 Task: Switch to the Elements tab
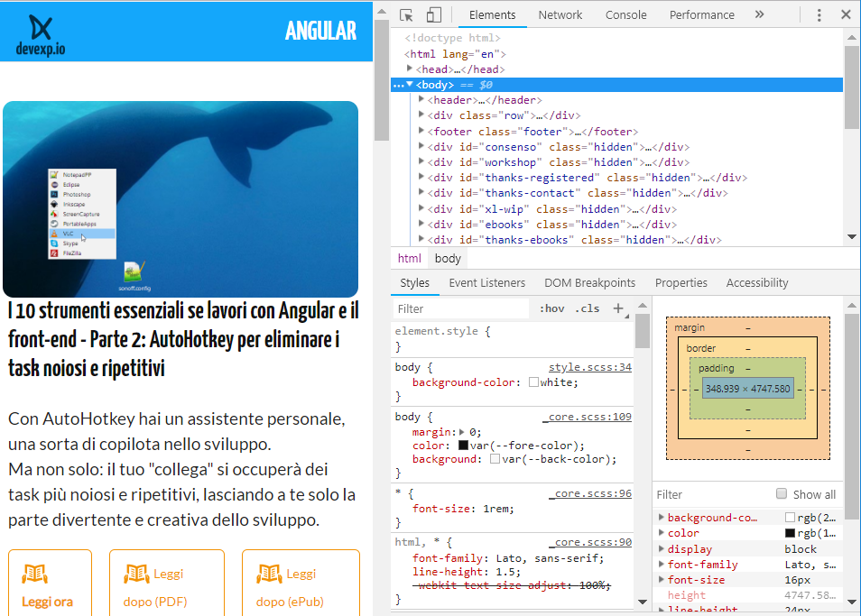point(492,14)
